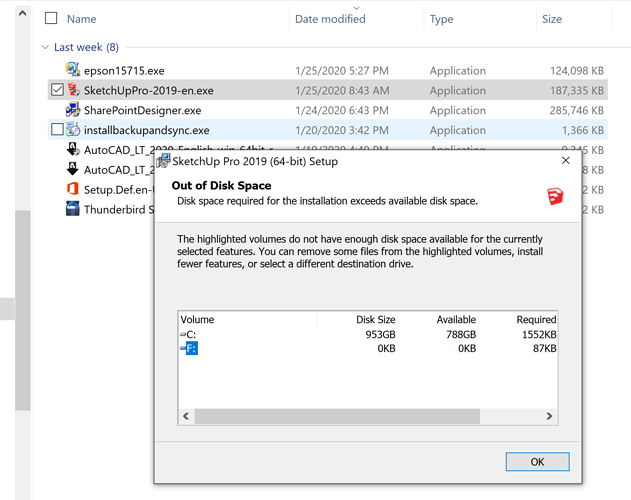Select the highlighted F: volume row
The image size is (631, 500).
click(368, 348)
